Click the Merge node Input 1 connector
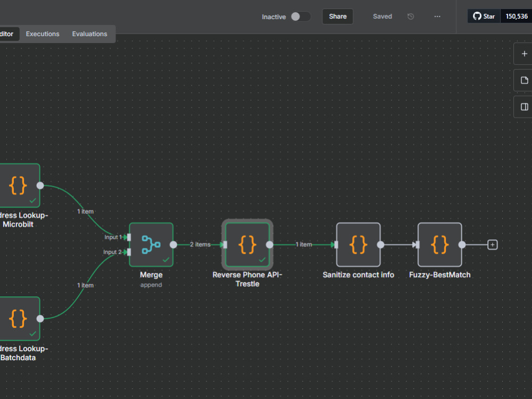Image resolution: width=532 pixels, height=399 pixels. 129,237
